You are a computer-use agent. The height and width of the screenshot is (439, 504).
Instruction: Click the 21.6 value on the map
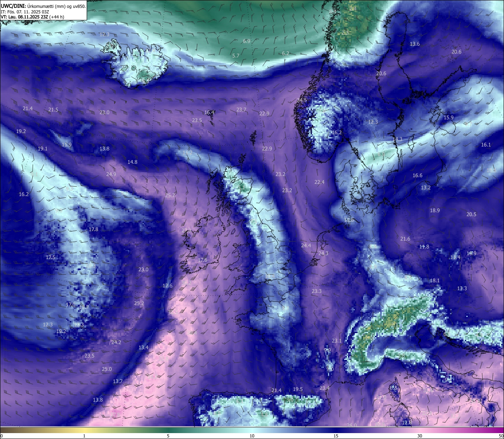(405, 239)
